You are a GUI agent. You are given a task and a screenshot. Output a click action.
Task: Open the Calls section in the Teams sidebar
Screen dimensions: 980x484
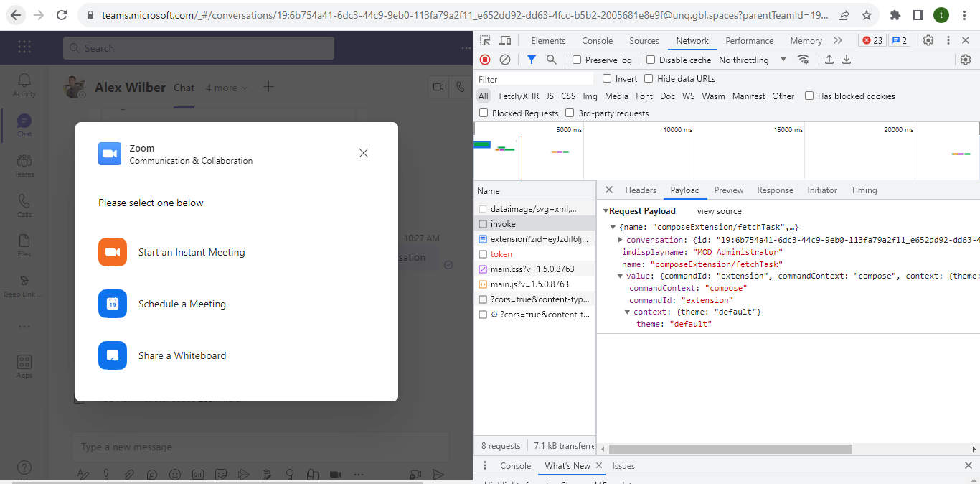[24, 203]
